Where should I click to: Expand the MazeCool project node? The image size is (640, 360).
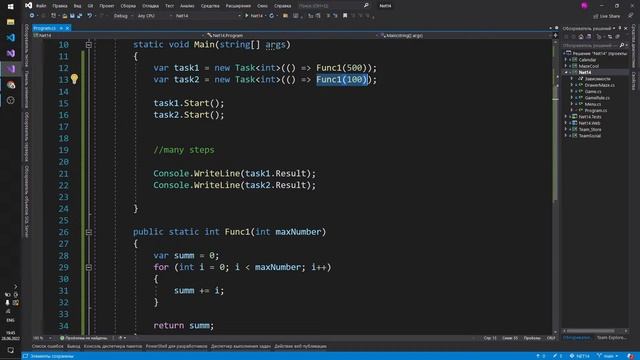point(566,66)
